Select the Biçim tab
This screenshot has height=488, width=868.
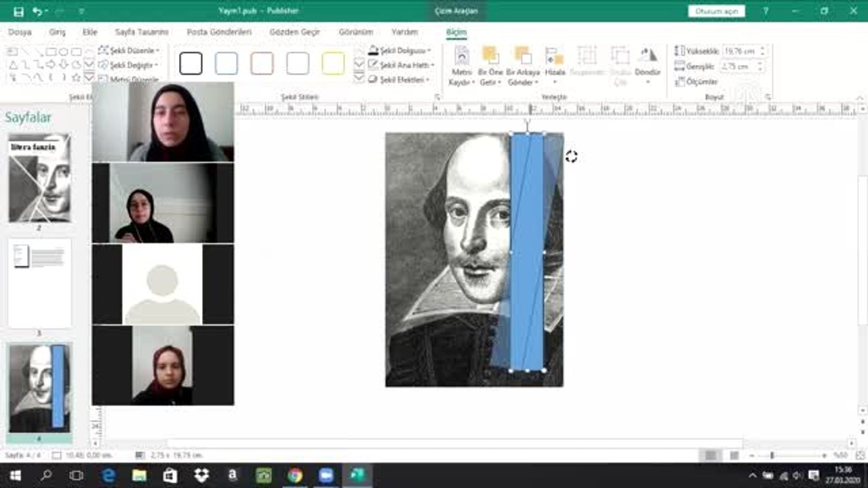tap(456, 32)
